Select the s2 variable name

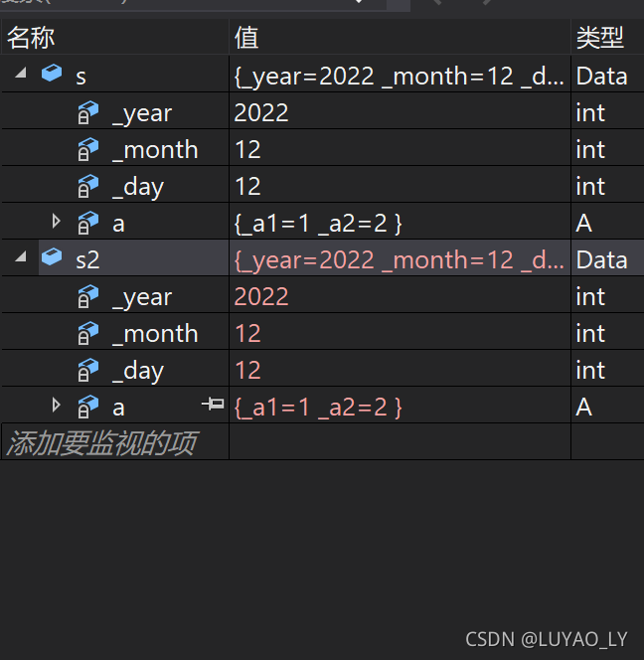tap(87, 259)
